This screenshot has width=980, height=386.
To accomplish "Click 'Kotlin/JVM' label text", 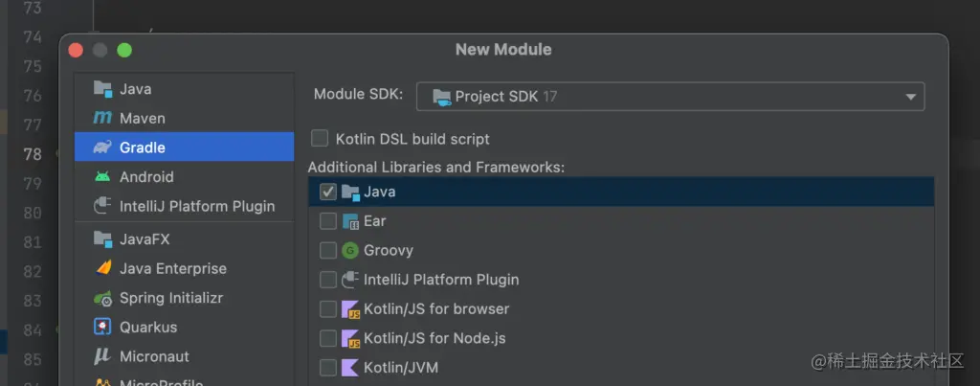I will point(401,367).
